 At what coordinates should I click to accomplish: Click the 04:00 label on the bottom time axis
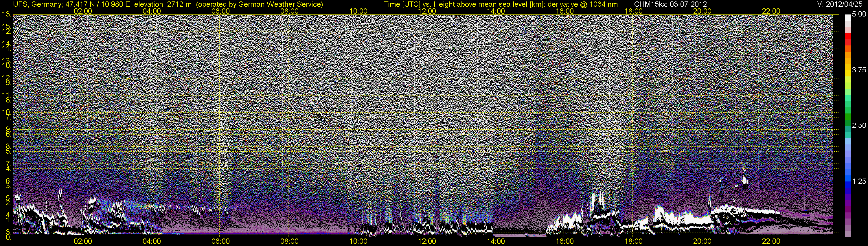152,242
